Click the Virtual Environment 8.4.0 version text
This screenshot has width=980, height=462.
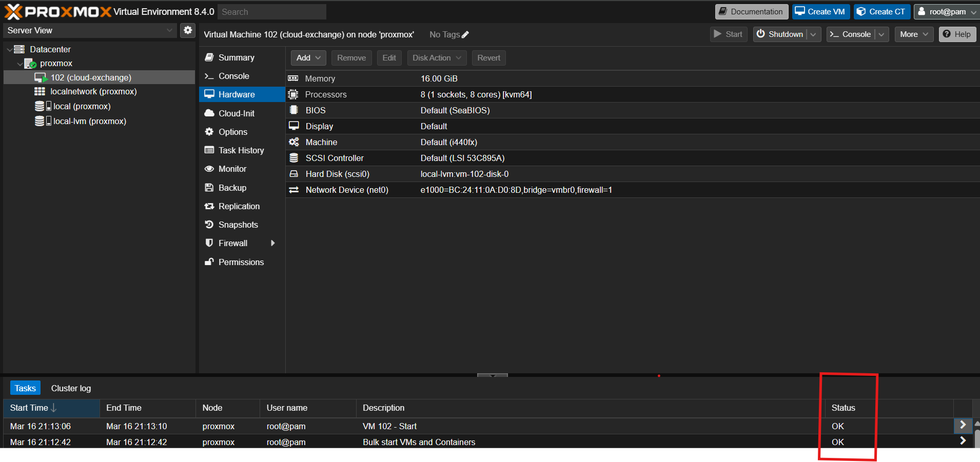coord(164,12)
